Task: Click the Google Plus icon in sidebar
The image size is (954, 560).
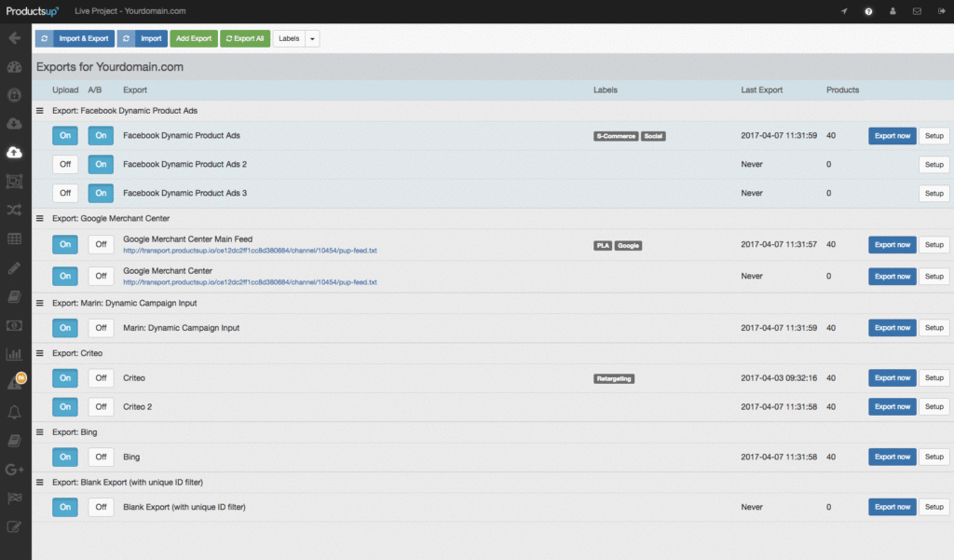Action: [15, 470]
